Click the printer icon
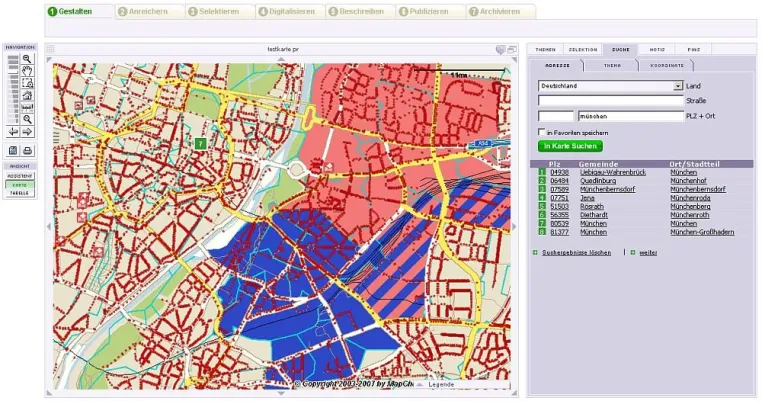 (27, 151)
